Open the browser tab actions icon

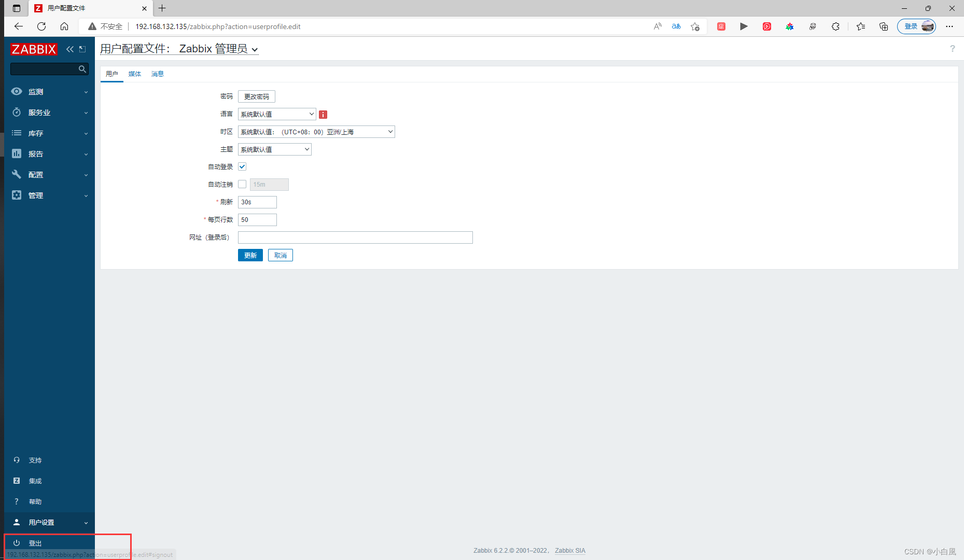17,8
